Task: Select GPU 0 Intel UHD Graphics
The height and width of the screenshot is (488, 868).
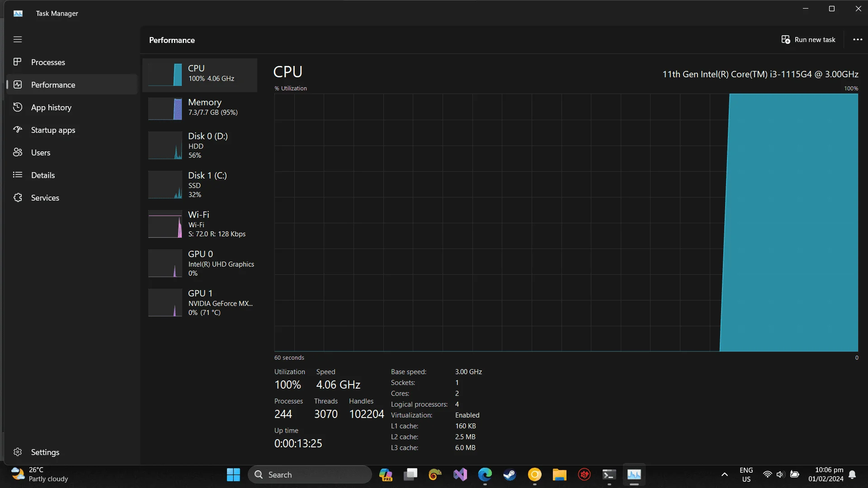Action: tap(200, 263)
